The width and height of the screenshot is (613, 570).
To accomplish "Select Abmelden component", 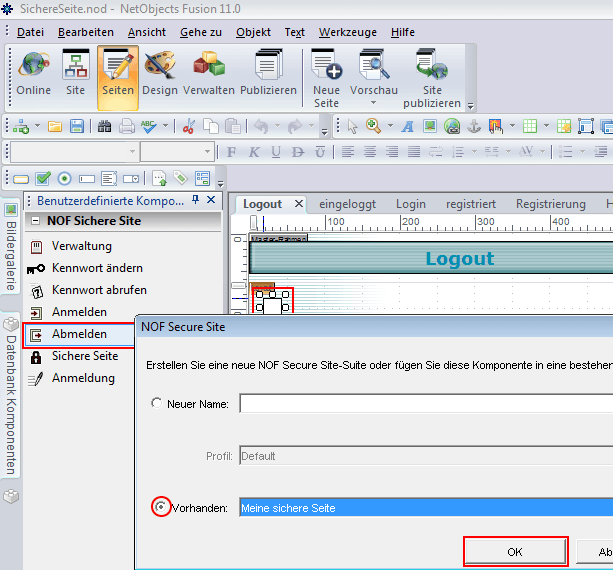I will click(79, 334).
